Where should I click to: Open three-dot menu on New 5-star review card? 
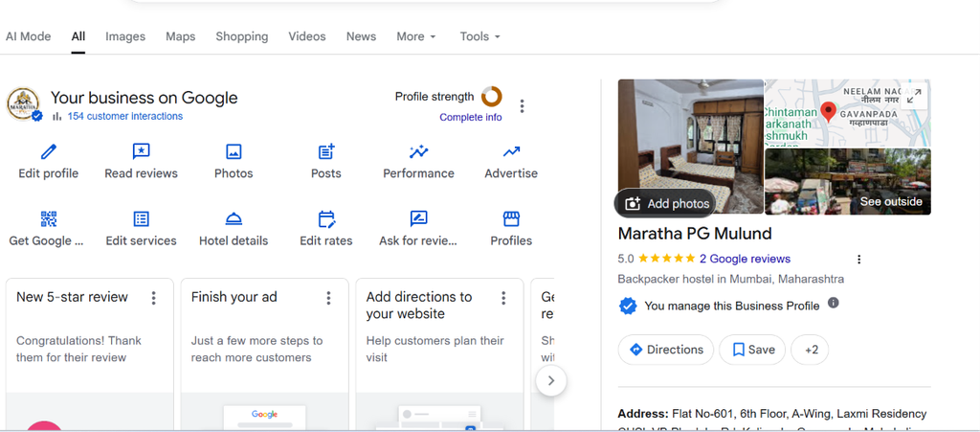point(154,298)
